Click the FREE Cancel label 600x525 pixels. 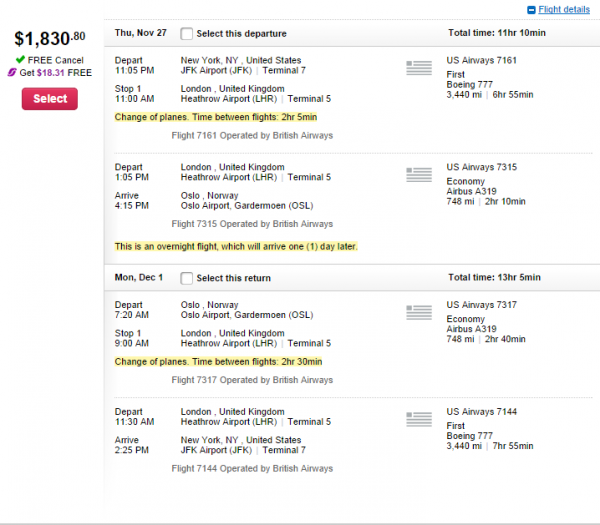tap(55, 60)
